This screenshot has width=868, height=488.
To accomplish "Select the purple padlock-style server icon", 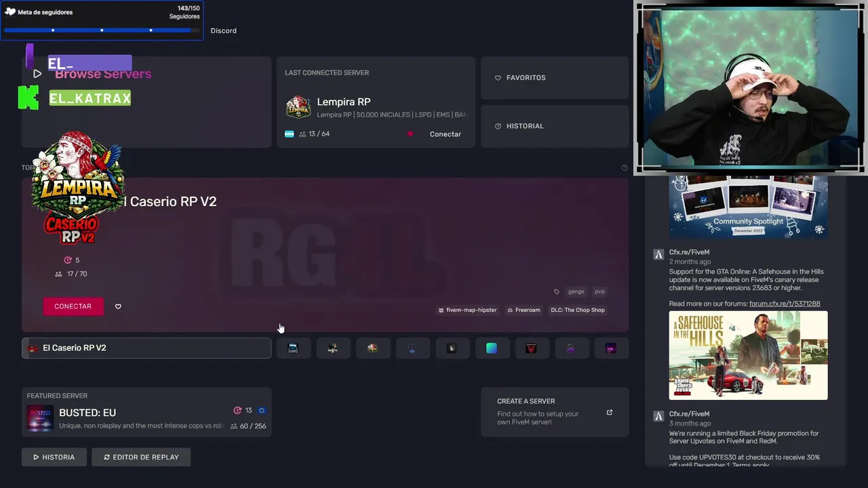I will [x=571, y=348].
